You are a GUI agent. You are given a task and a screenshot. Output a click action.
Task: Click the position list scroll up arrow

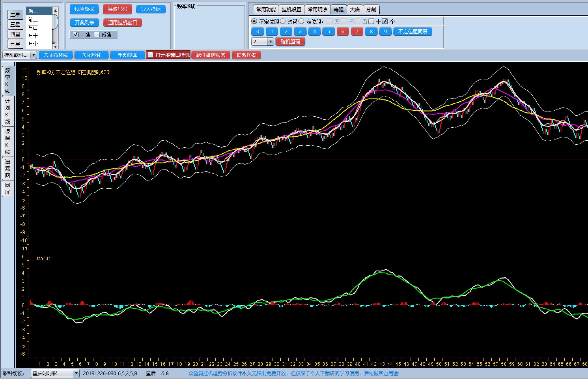[x=55, y=11]
